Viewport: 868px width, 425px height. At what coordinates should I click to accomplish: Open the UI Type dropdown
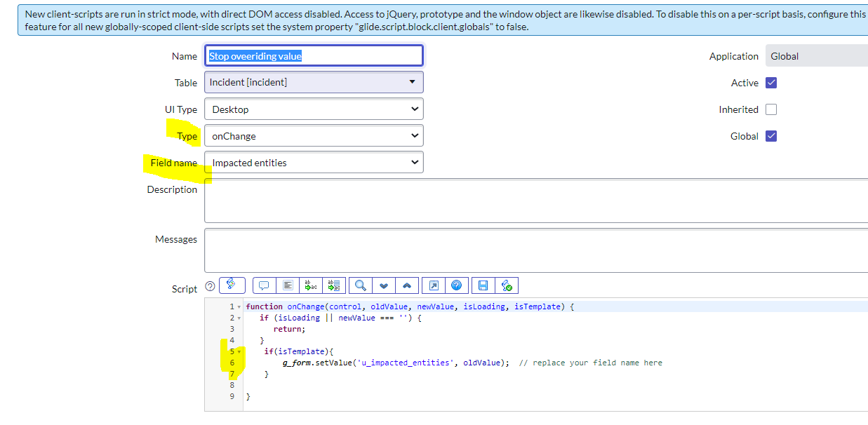(314, 109)
